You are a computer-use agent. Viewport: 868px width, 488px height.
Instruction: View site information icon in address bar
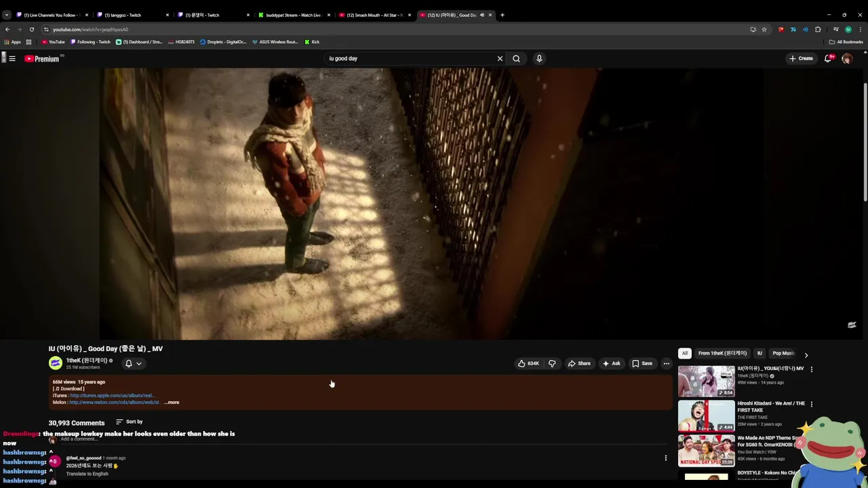coord(46,29)
